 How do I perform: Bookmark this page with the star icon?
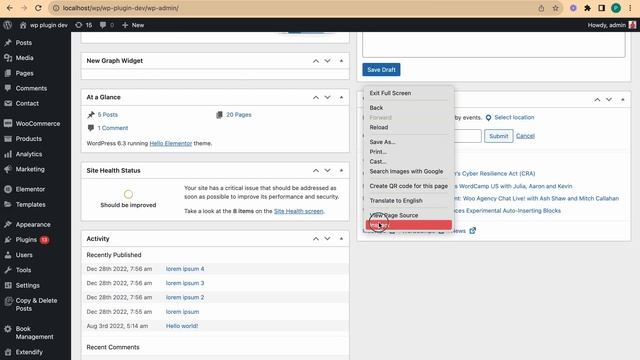point(556,8)
